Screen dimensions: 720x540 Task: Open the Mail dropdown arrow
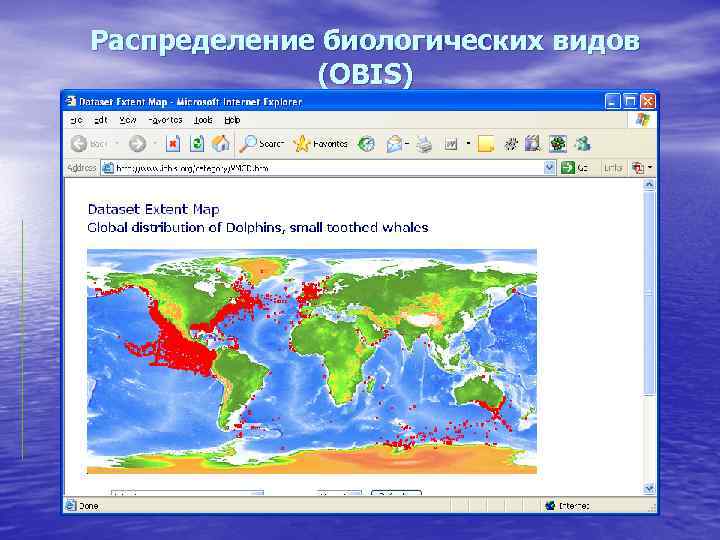point(407,144)
